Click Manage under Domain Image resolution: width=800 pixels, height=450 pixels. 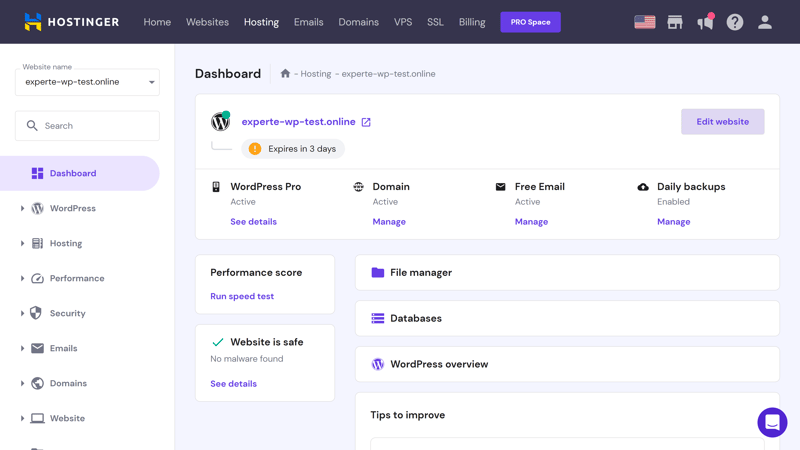[389, 221]
